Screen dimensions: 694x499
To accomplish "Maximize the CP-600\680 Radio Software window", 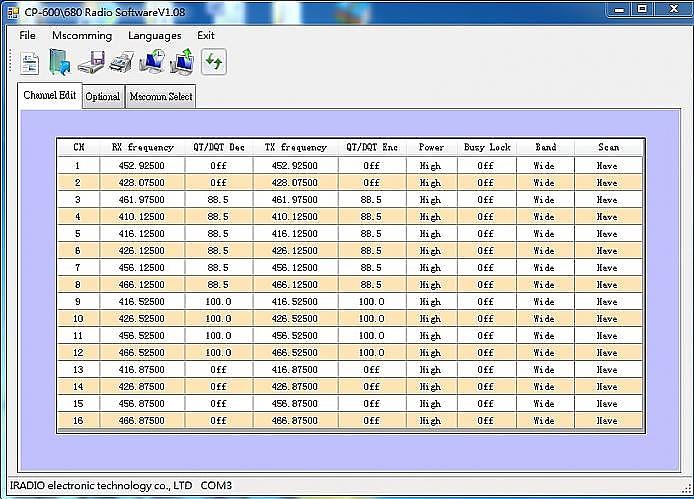I will point(642,9).
